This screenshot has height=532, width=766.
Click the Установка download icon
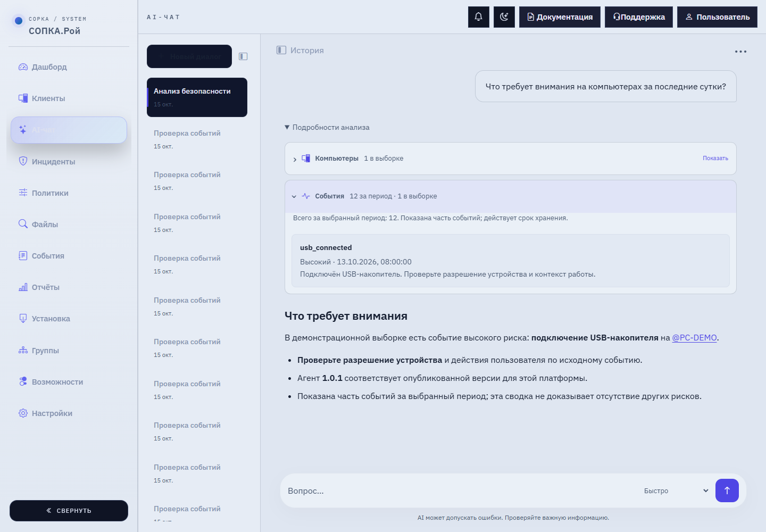(x=23, y=318)
